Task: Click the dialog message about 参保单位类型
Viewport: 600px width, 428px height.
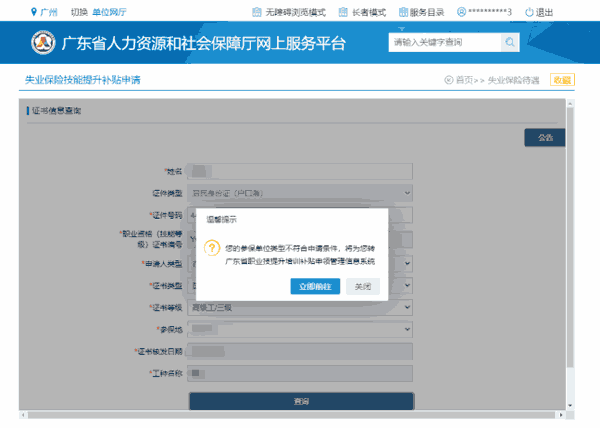Action: [x=300, y=255]
